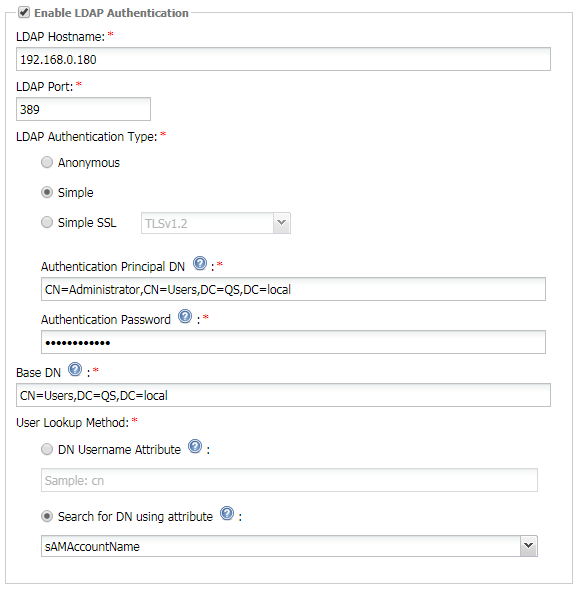This screenshot has height=592, width=578.
Task: Click into the LDAP Port field
Action: 83,109
